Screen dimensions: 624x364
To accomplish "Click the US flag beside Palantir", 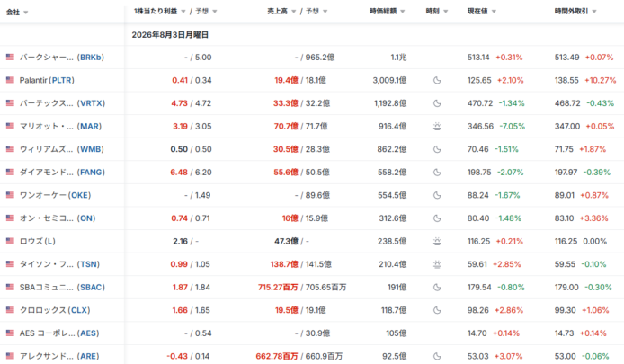I will tap(10, 80).
